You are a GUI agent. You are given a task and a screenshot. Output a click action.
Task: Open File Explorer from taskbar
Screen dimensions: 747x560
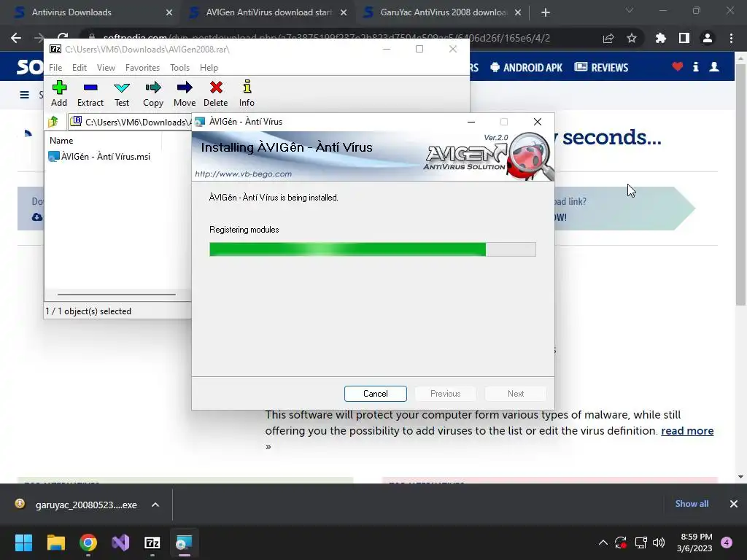click(x=55, y=542)
